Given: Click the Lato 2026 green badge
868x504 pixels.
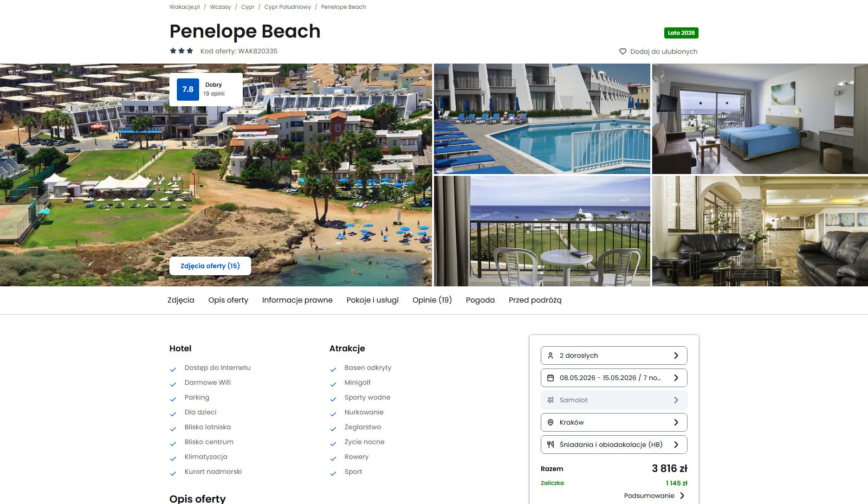Looking at the screenshot, I should (x=681, y=33).
